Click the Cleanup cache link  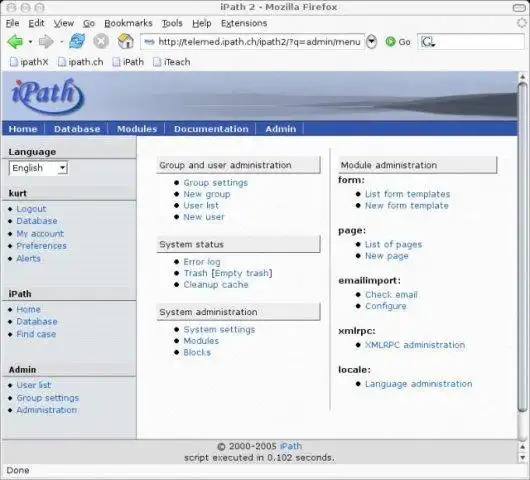[x=216, y=285]
